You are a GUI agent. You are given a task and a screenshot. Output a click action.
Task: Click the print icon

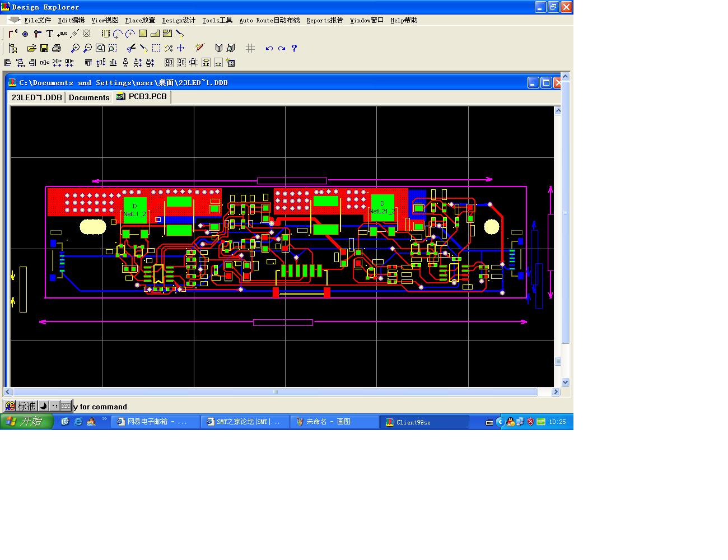tap(57, 48)
